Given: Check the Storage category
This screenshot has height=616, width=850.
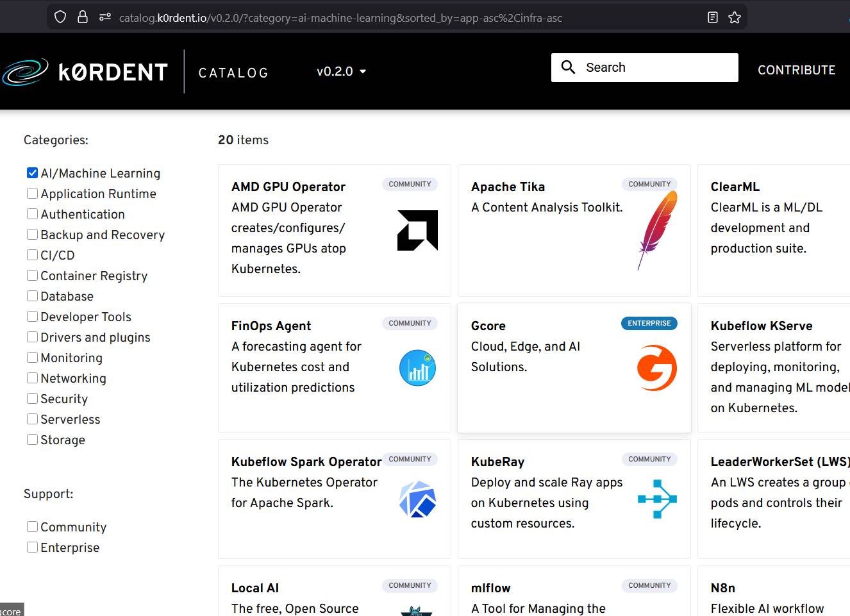Looking at the screenshot, I should pyautogui.click(x=32, y=439).
